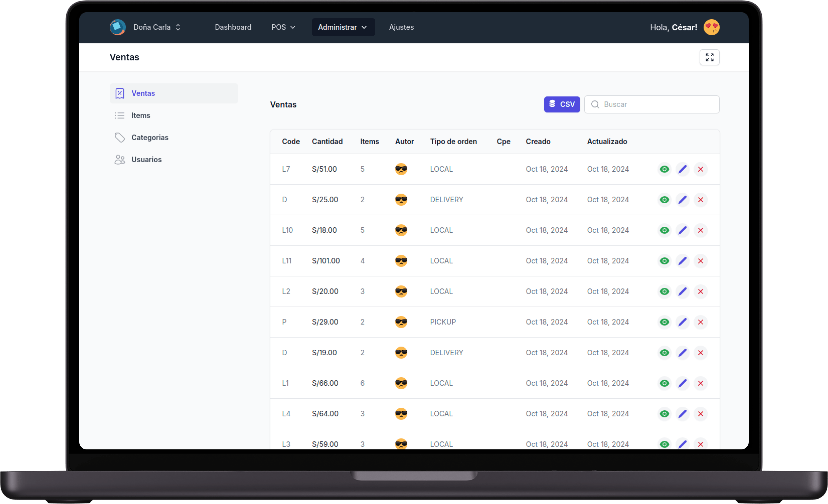Expand the POS dropdown menu
This screenshot has height=504, width=828.
pos(283,27)
